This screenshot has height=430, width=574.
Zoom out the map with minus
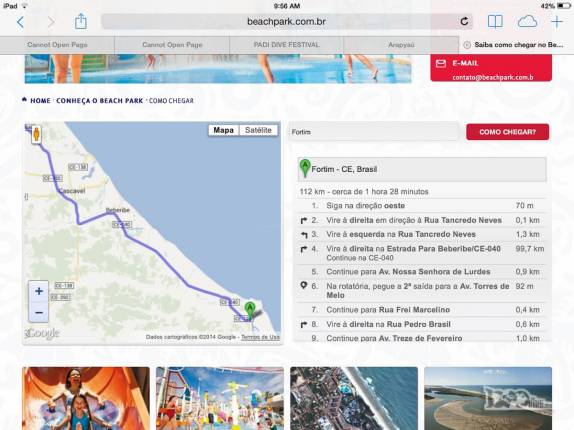click(x=39, y=313)
